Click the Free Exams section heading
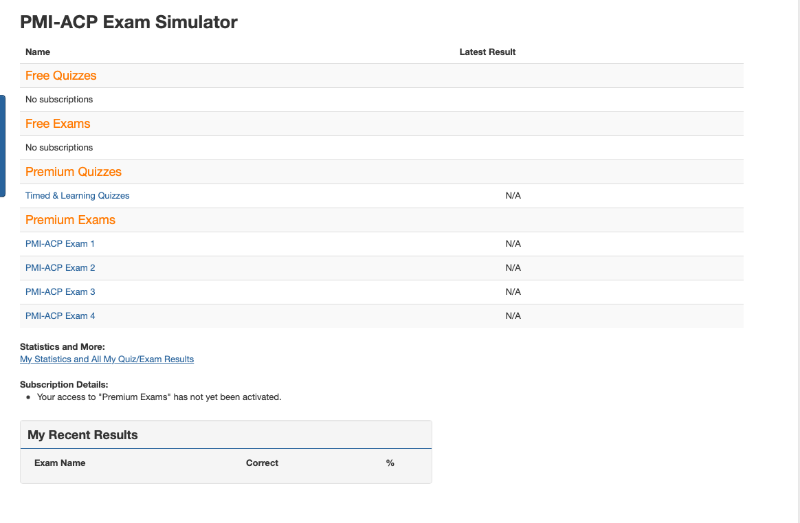The width and height of the screenshot is (800, 523). click(x=58, y=123)
